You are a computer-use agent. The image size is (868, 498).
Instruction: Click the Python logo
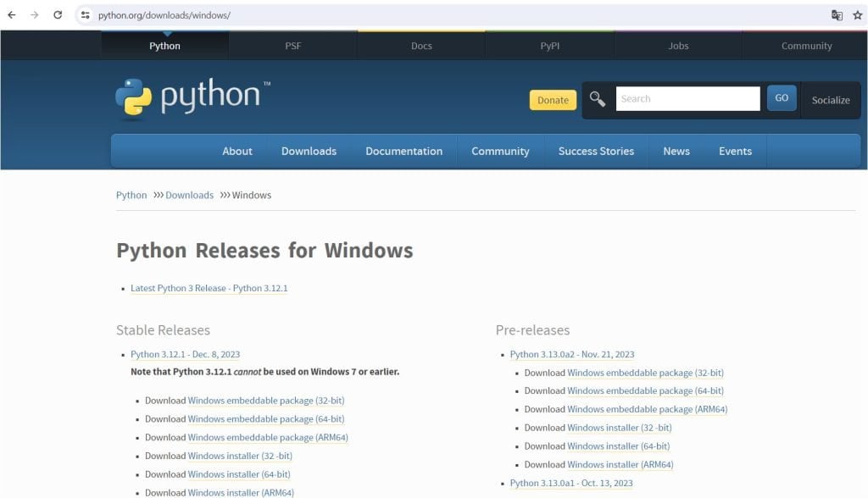192,97
